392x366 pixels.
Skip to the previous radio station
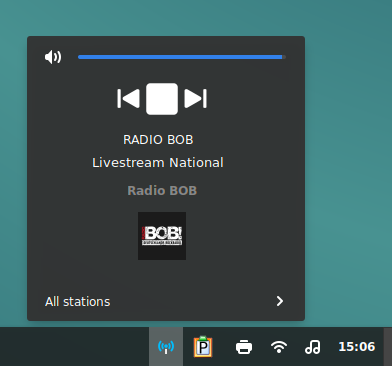coord(128,99)
